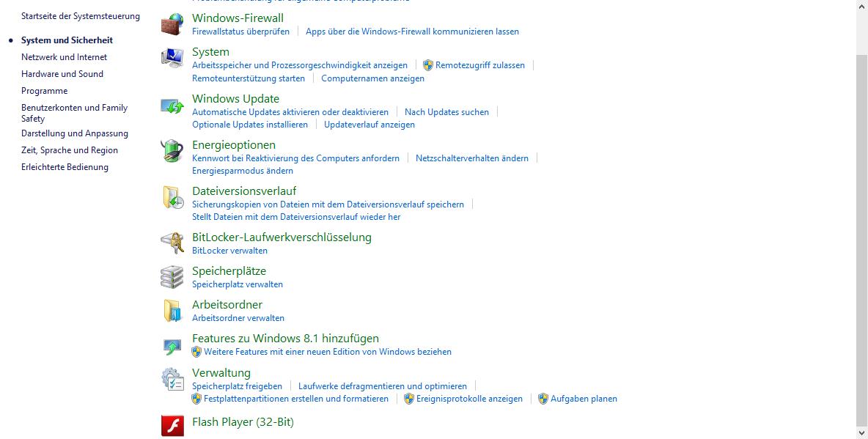
Task: Click Remoteunterstützung starten
Action: [249, 78]
